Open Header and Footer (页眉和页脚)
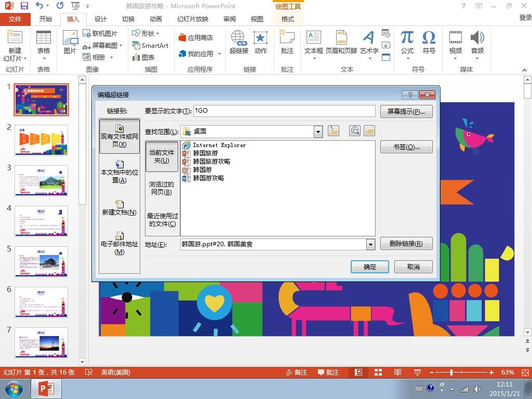Image resolution: width=532 pixels, height=399 pixels. (341, 43)
